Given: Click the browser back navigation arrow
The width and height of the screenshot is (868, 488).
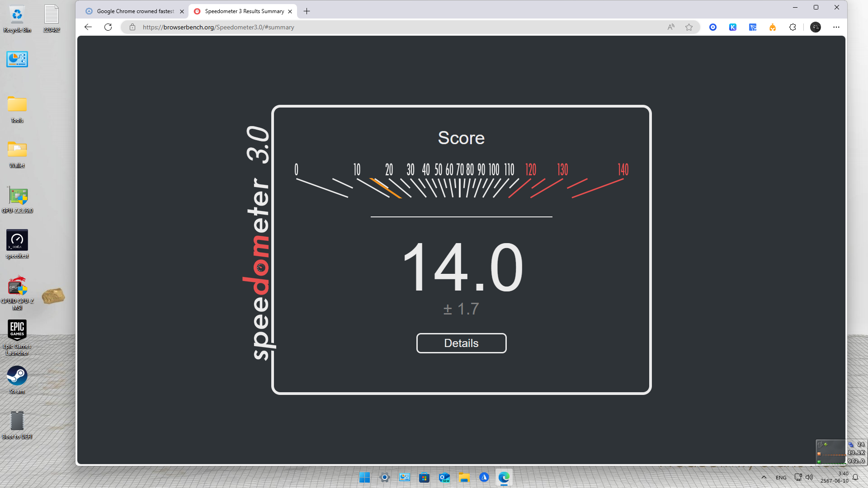Looking at the screenshot, I should 88,27.
